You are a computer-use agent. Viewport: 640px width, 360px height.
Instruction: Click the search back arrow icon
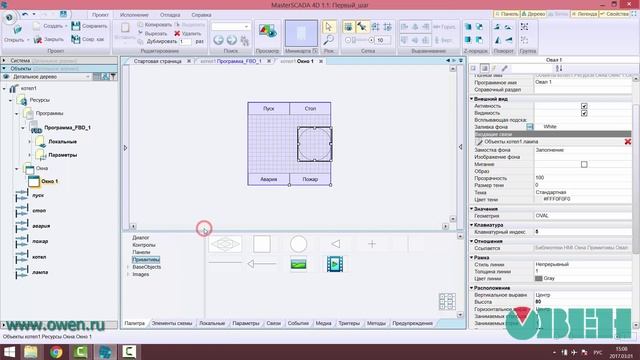(x=218, y=40)
